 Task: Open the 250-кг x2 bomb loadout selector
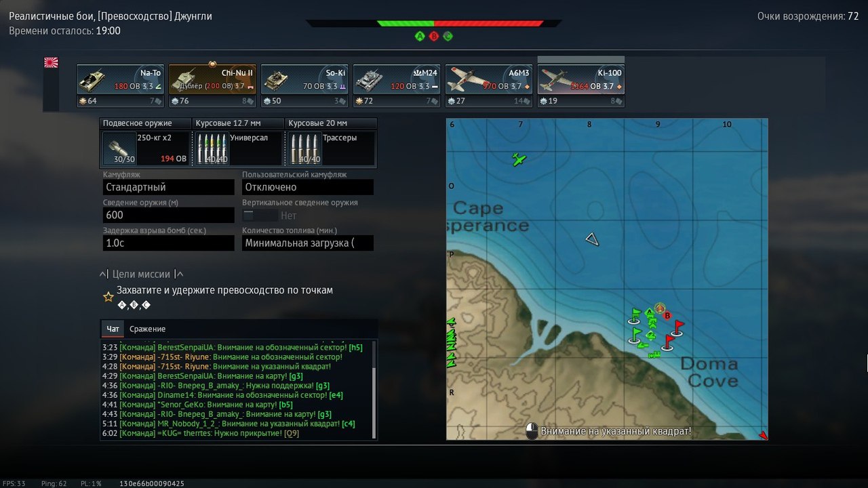click(x=146, y=148)
